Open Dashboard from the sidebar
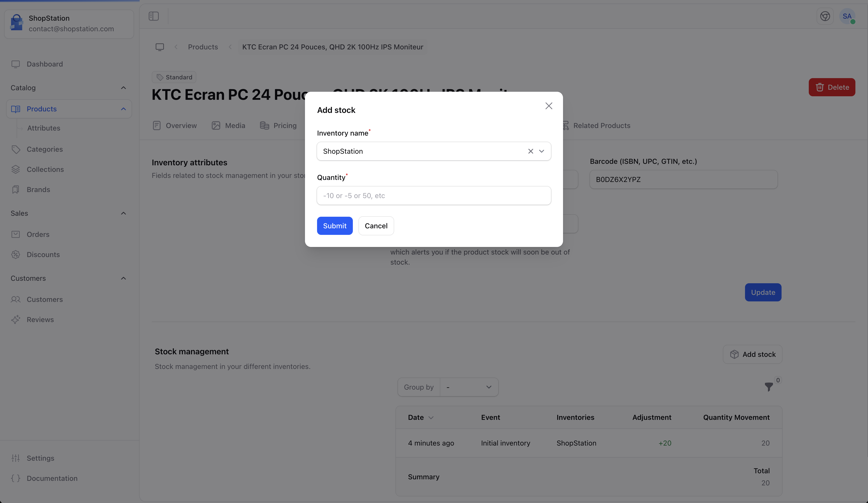868x503 pixels. [x=44, y=64]
